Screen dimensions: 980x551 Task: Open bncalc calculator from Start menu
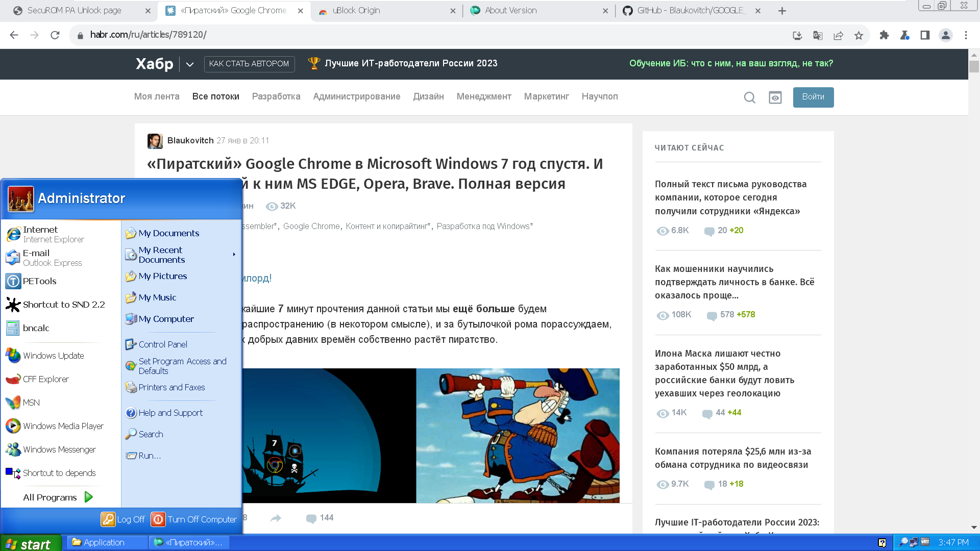coord(61,328)
